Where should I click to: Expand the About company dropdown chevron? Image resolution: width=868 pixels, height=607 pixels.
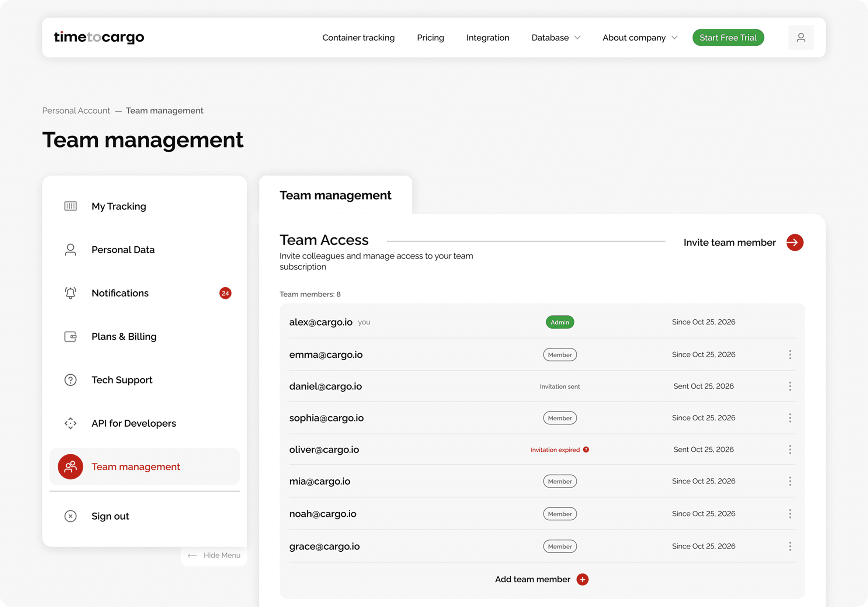point(674,38)
